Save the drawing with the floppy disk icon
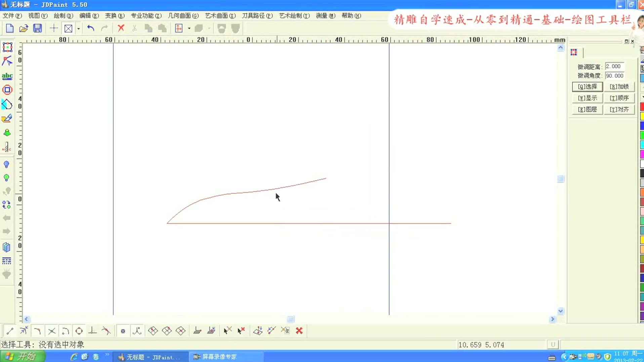This screenshot has height=362, width=644. [x=38, y=28]
